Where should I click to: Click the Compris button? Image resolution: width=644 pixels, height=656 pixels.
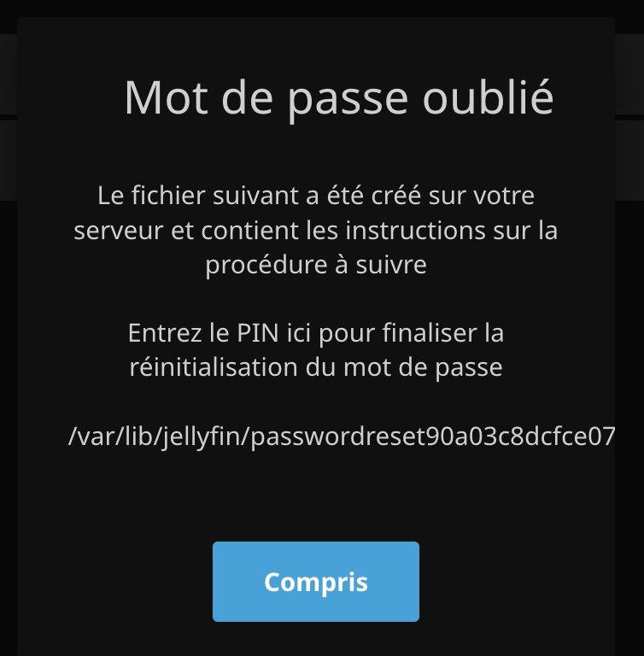pos(316,581)
